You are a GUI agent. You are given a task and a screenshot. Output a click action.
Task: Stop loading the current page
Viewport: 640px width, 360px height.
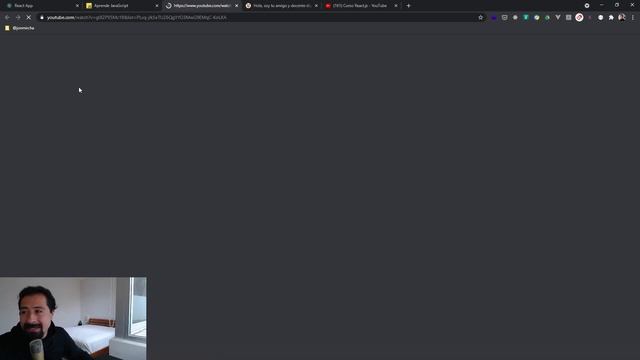[29, 18]
